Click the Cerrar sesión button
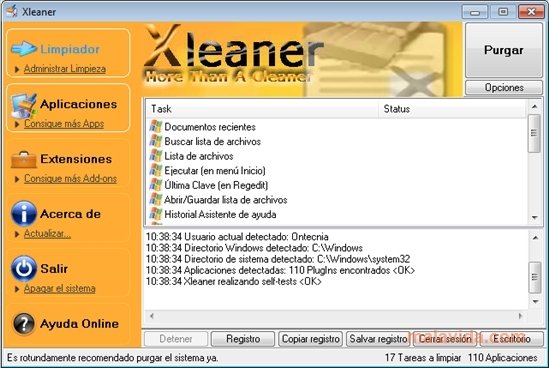This screenshot has width=549, height=368. (445, 339)
